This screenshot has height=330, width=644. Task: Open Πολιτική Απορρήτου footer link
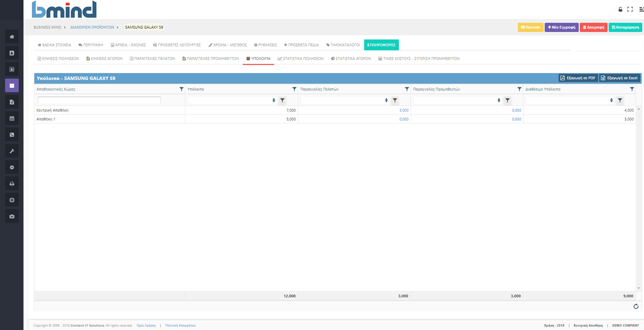tap(180, 325)
